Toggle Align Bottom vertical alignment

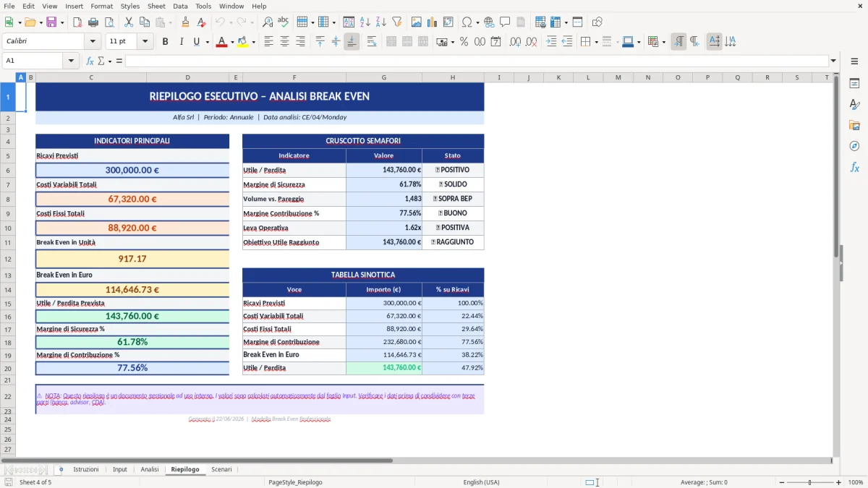[352, 42]
